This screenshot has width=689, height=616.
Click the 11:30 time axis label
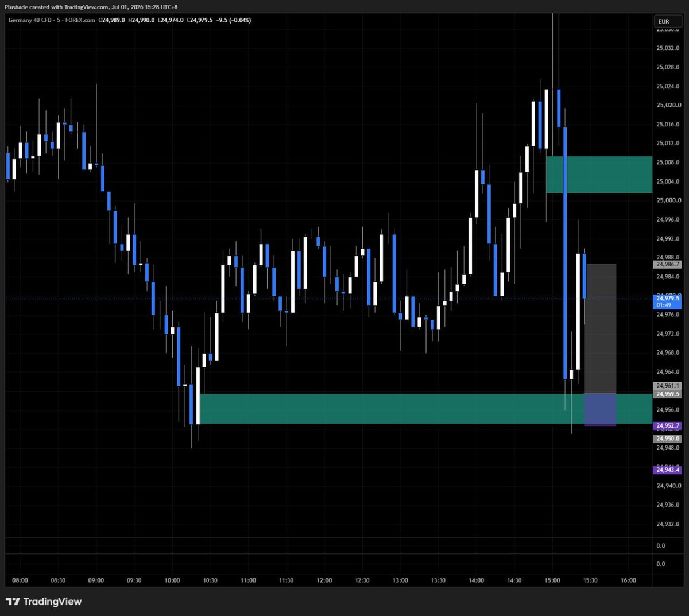pyautogui.click(x=286, y=580)
